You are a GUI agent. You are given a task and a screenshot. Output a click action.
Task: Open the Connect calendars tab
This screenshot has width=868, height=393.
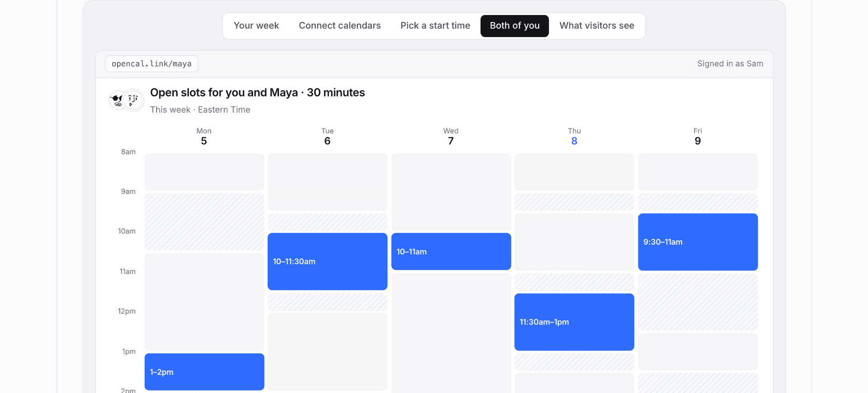point(340,26)
